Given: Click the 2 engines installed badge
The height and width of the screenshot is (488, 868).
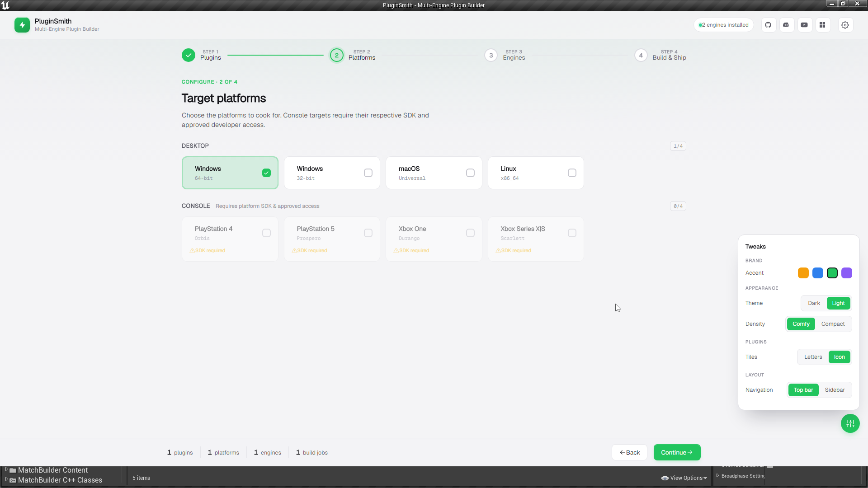Looking at the screenshot, I should tap(724, 25).
